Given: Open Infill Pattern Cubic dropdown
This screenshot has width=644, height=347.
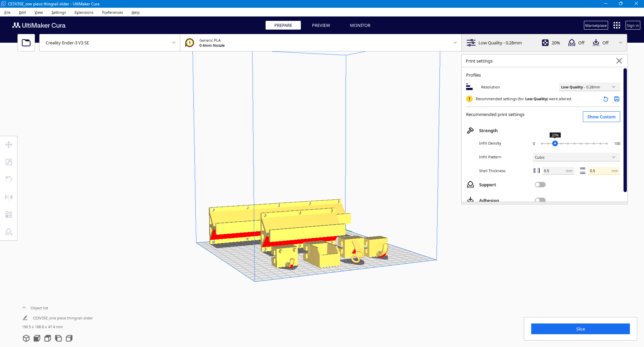Looking at the screenshot, I should (576, 157).
